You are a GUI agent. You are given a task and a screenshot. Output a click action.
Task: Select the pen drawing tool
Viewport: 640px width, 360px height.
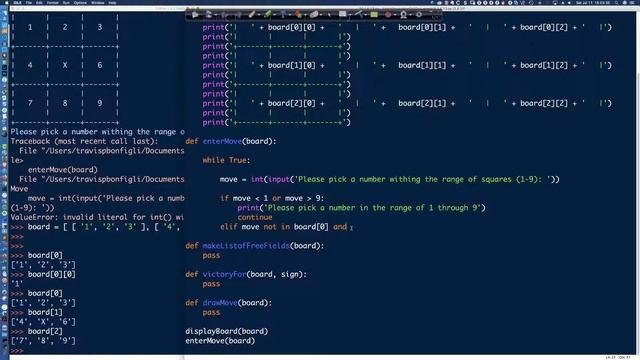(252, 15)
